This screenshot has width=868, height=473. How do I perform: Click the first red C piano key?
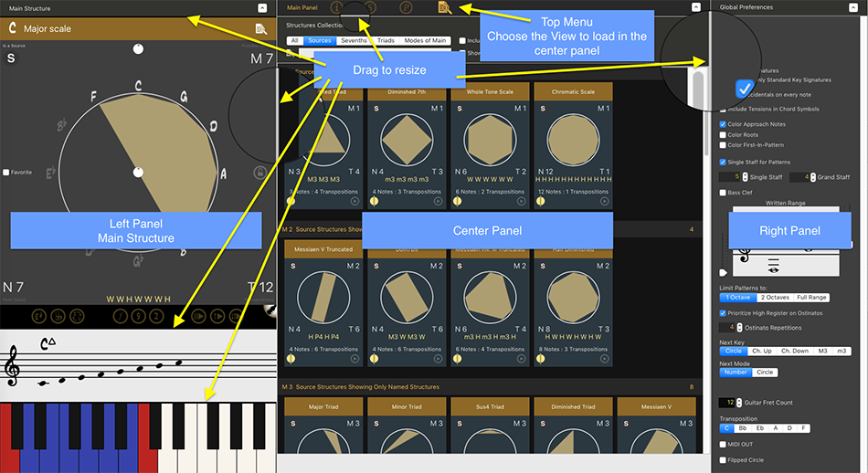coord(9,438)
